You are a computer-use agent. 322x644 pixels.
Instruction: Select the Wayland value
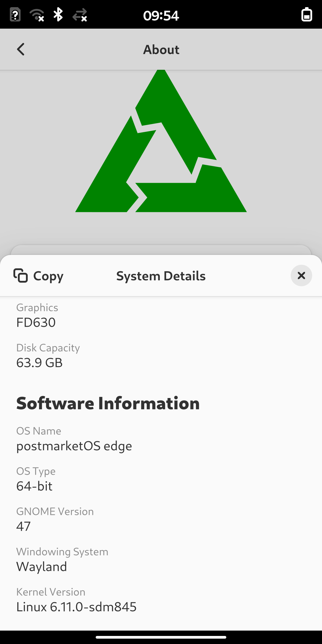tap(42, 567)
